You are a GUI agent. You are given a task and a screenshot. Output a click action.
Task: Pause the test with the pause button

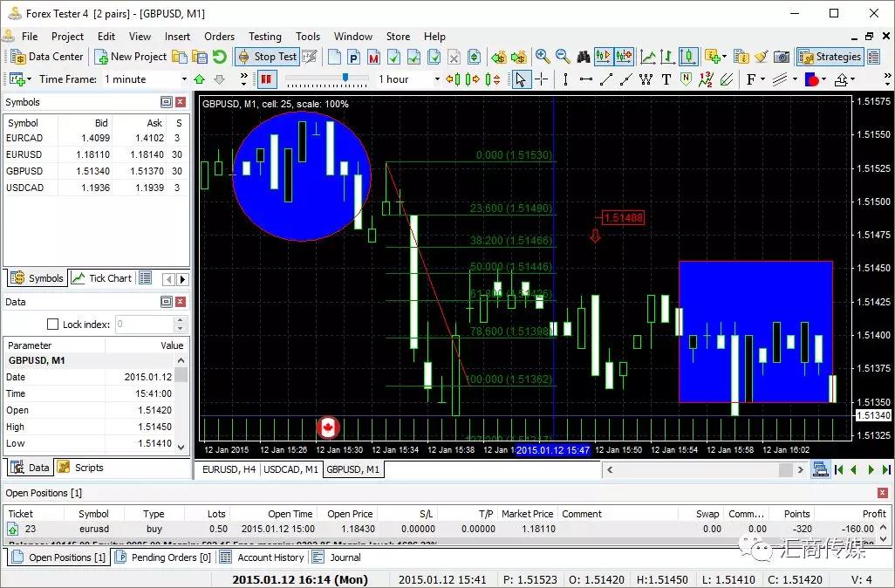pyautogui.click(x=267, y=79)
